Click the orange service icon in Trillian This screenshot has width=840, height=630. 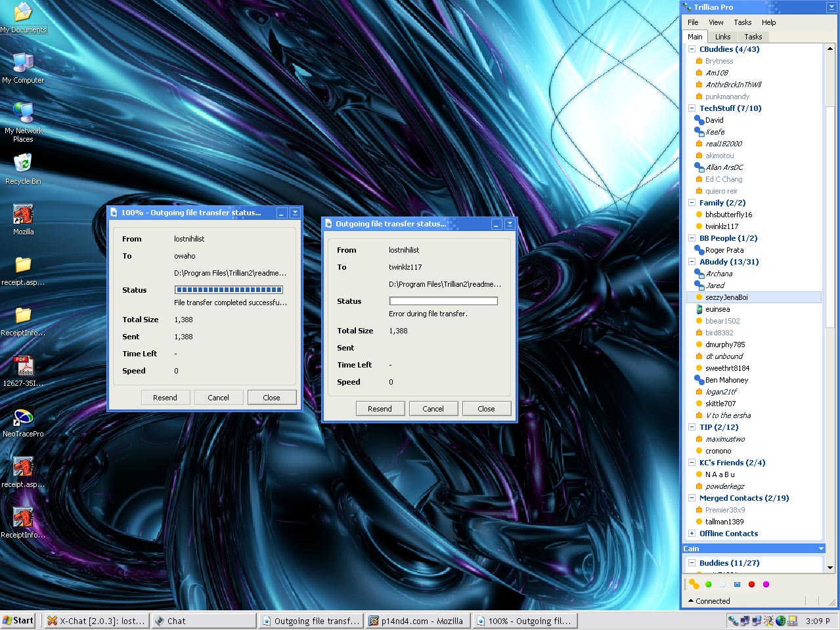[694, 584]
